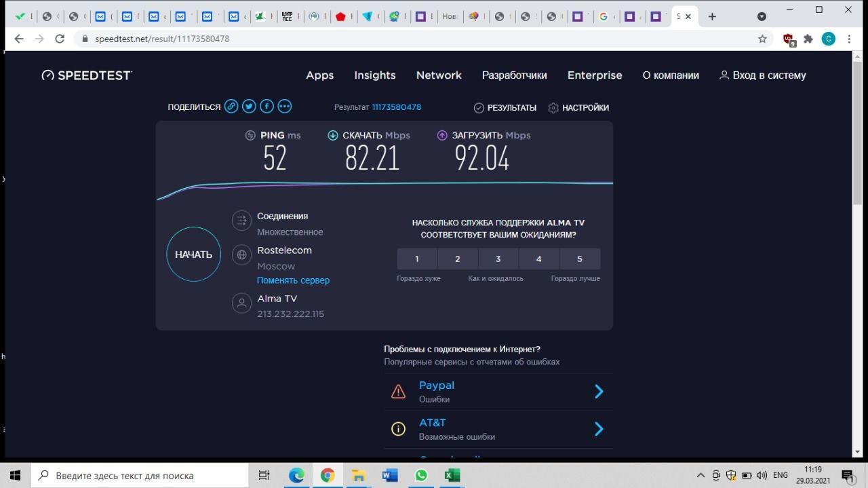Click the download arrow icon next to СКАЧАТЬ
This screenshot has width=868, height=488.
coord(333,135)
